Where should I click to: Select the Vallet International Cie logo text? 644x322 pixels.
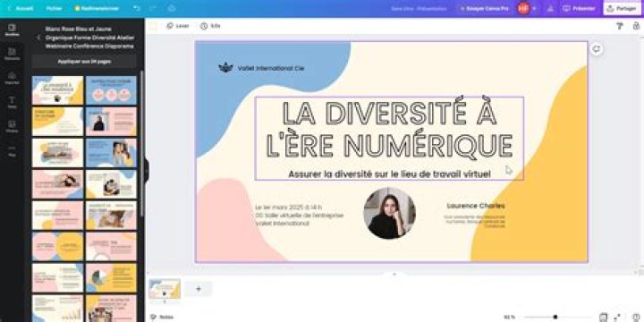[x=271, y=68]
